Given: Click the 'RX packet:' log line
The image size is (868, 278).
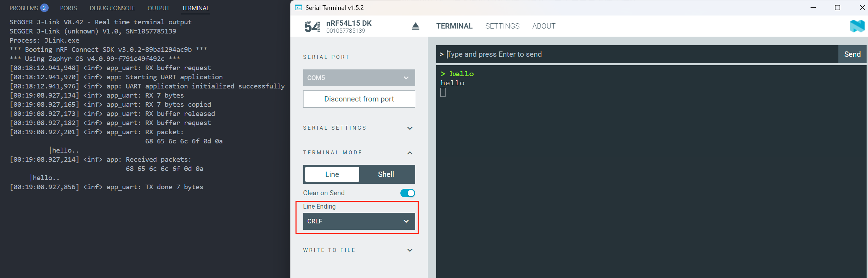Looking at the screenshot, I should click(97, 132).
